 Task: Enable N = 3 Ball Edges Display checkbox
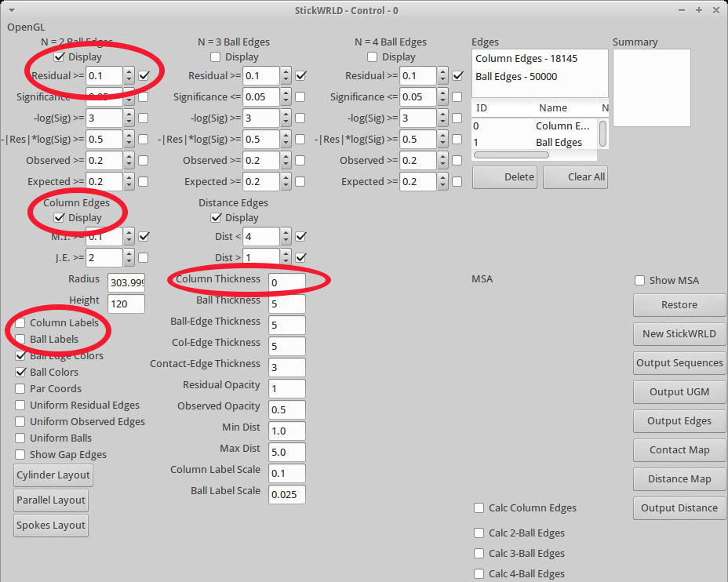tap(216, 57)
